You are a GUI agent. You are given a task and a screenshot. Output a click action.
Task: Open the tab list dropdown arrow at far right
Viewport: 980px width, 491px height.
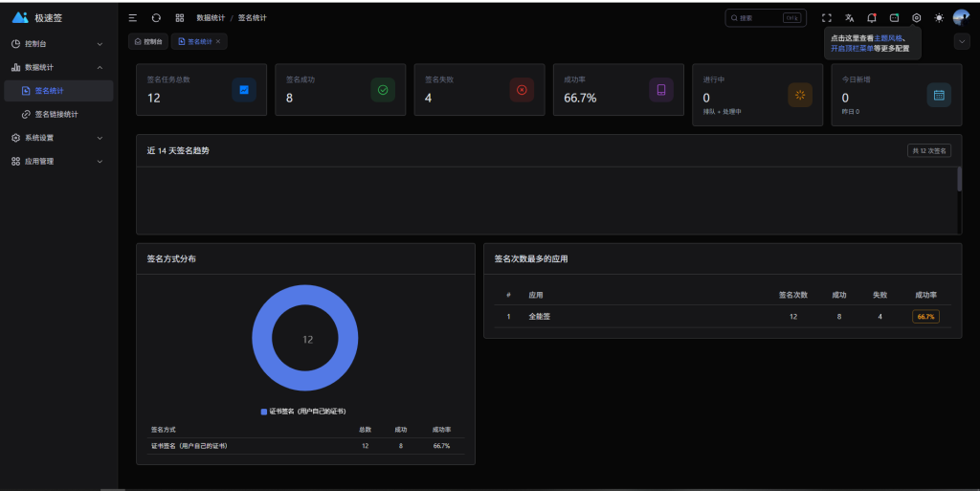[962, 41]
